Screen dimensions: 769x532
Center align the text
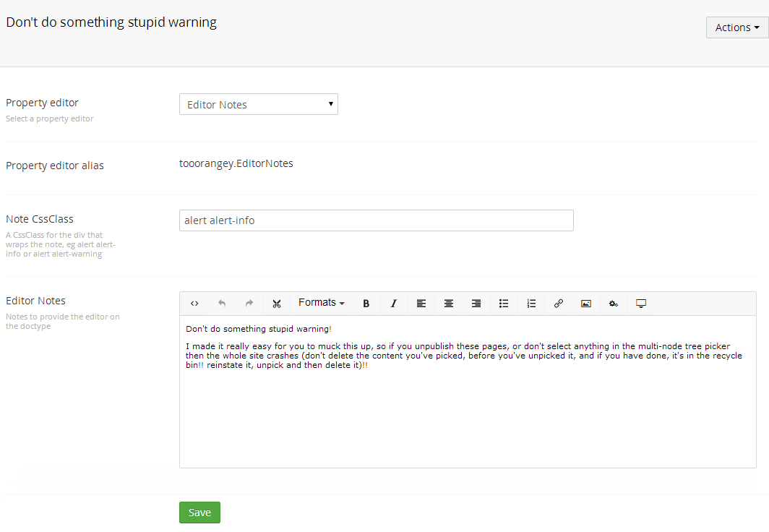pos(449,304)
